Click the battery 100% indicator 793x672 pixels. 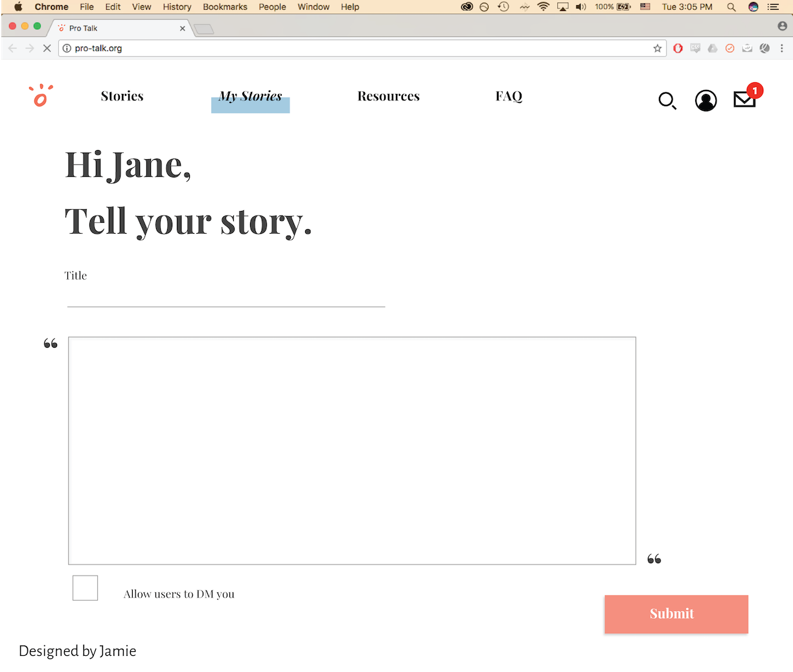point(613,6)
